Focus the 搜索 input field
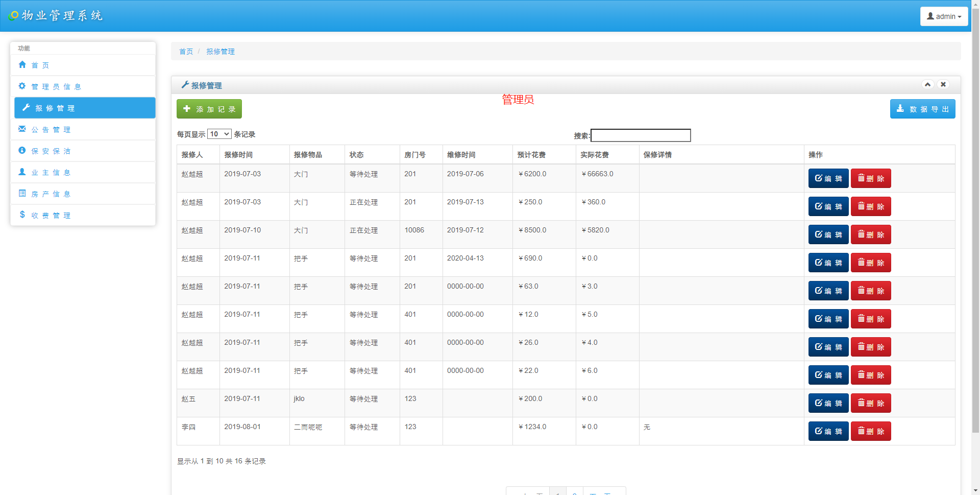This screenshot has width=980, height=495. (x=641, y=135)
